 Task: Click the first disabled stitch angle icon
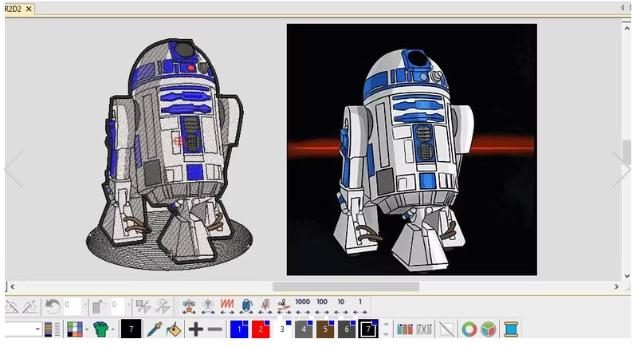(11, 306)
